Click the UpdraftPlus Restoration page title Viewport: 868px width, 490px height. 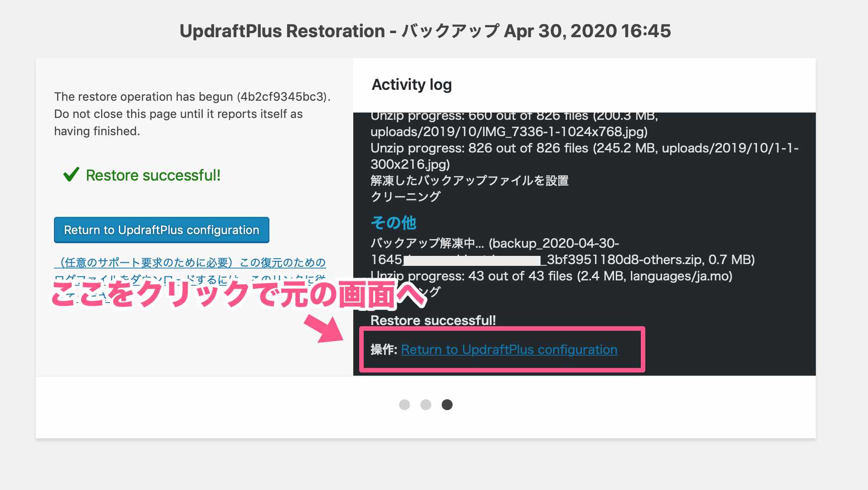point(425,31)
